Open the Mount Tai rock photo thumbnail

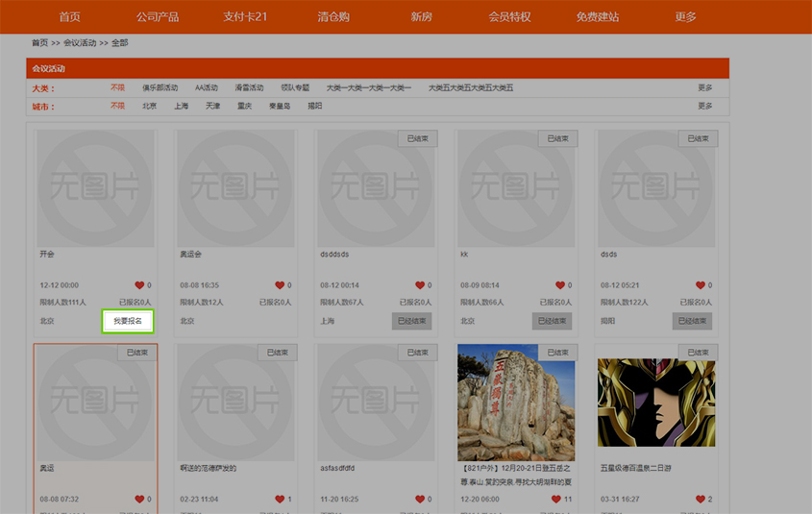pyautogui.click(x=516, y=403)
